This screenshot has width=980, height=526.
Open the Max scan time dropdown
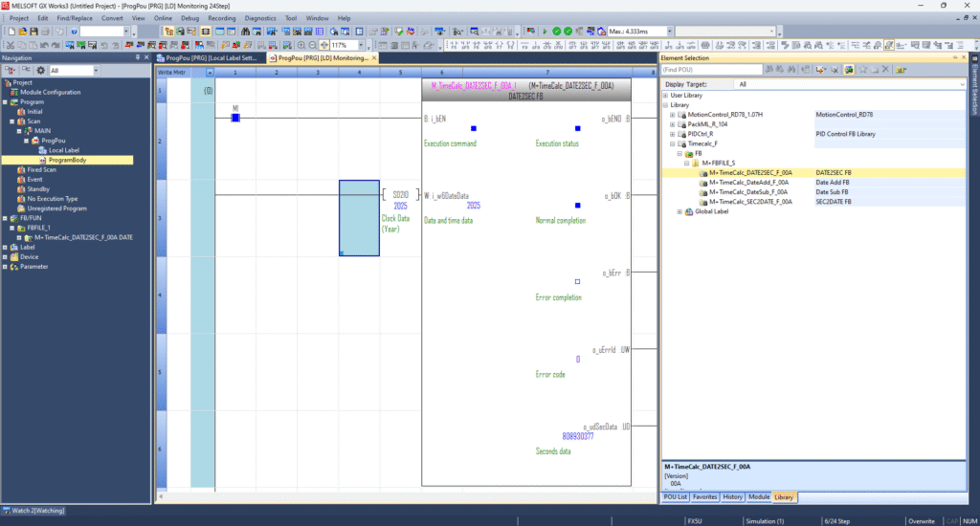coord(669,32)
